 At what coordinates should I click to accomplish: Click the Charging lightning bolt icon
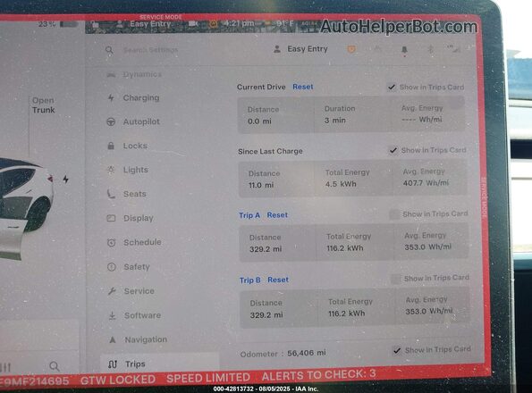[x=111, y=98]
